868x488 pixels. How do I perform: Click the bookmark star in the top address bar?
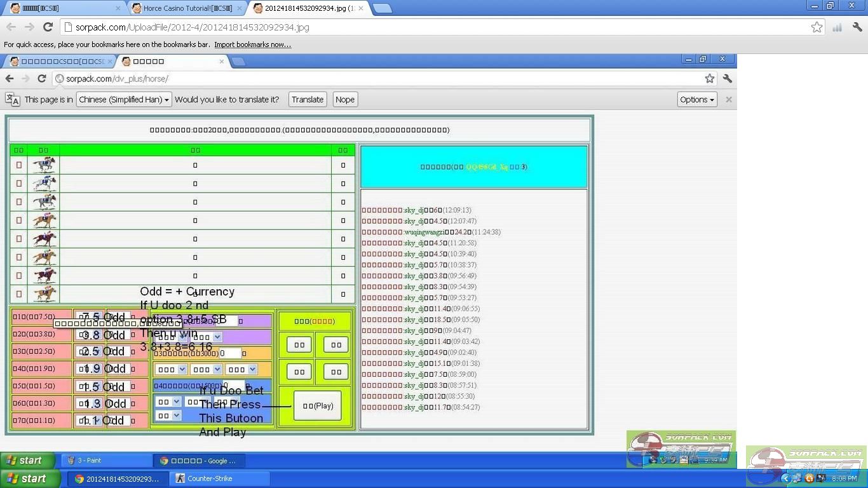[817, 27]
